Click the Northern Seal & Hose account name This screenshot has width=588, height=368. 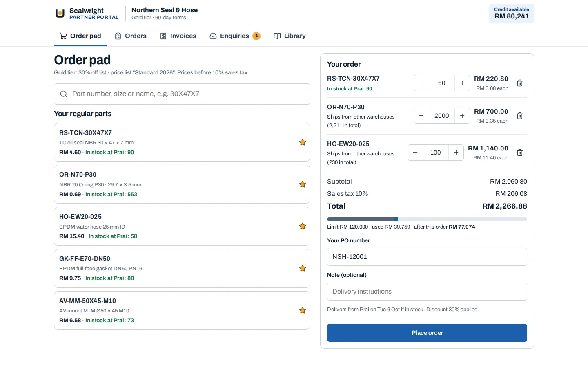tap(165, 10)
